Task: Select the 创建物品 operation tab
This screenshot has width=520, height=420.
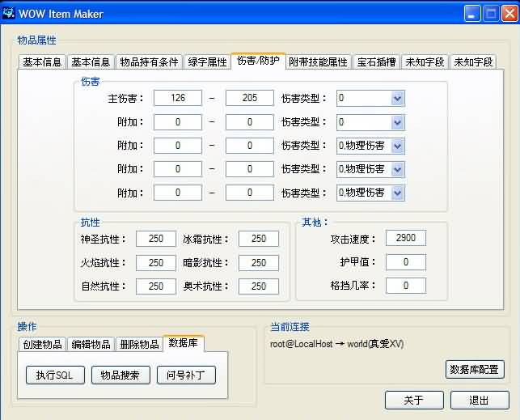Action: point(42,344)
